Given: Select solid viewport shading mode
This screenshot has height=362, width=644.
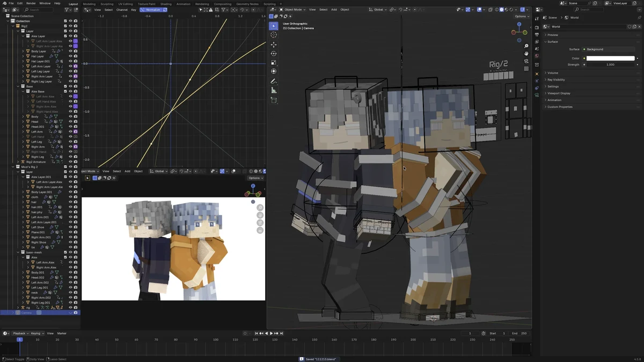Looking at the screenshot, I should pyautogui.click(x=502, y=9).
